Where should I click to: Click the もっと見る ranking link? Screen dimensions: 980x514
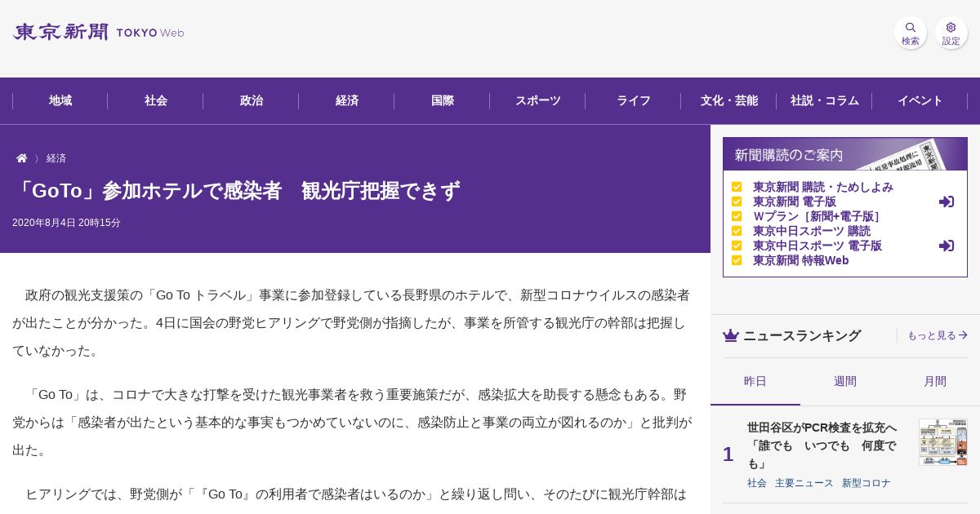(x=938, y=335)
